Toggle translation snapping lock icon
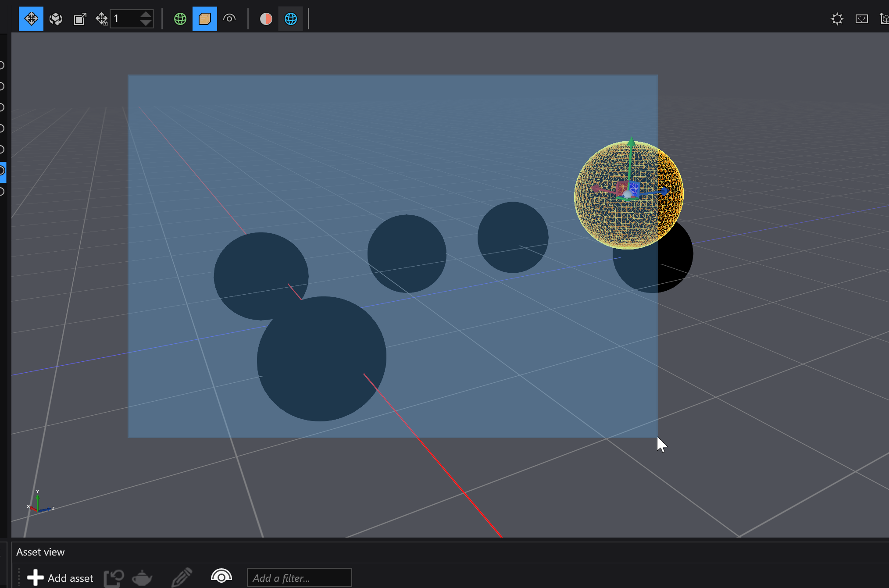Image resolution: width=889 pixels, height=588 pixels. [101, 19]
